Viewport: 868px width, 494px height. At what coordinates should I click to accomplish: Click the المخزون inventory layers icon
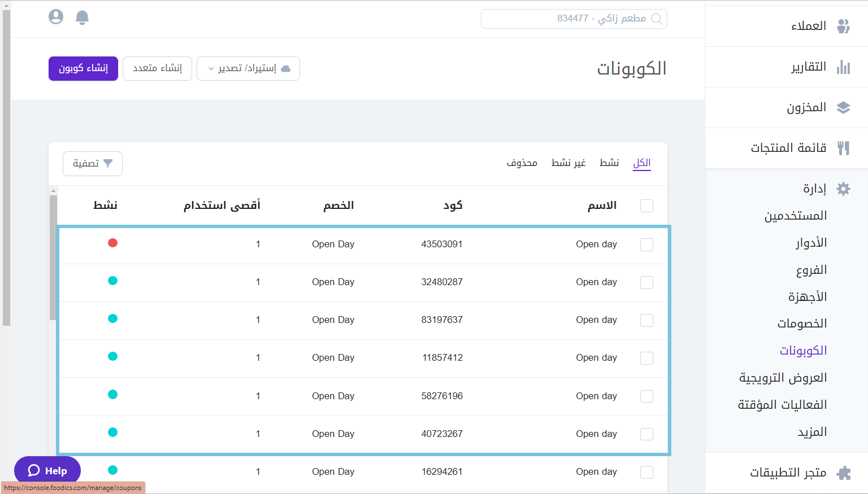point(843,107)
